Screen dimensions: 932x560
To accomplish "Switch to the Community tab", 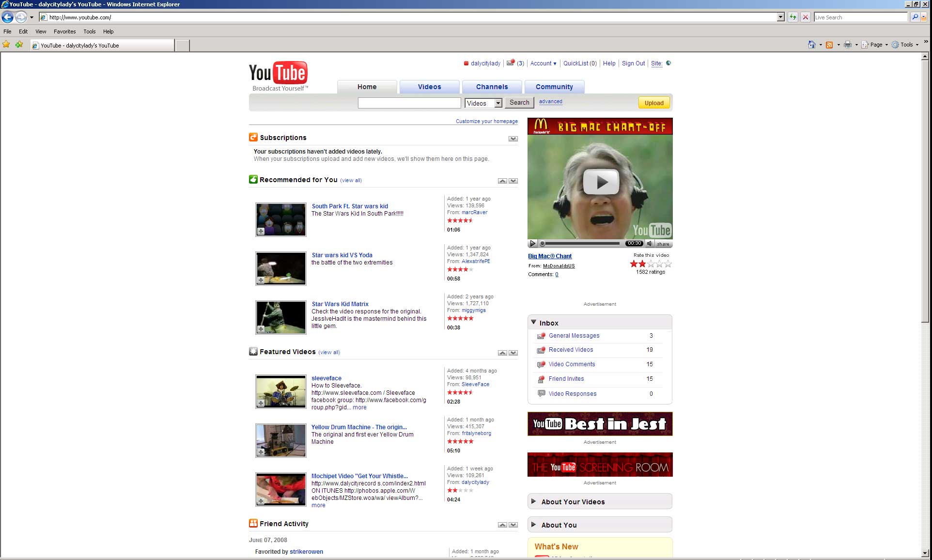I will pos(554,87).
